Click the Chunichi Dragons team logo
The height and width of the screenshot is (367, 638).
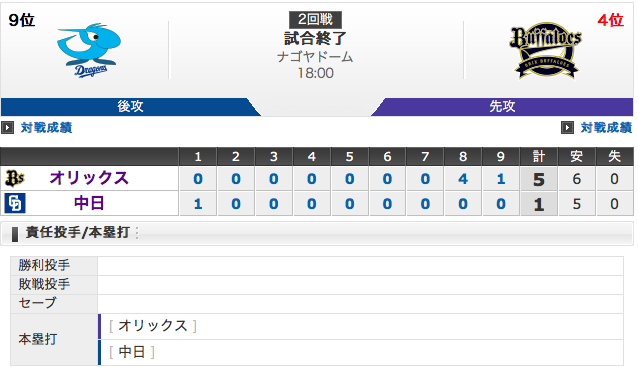pos(89,50)
